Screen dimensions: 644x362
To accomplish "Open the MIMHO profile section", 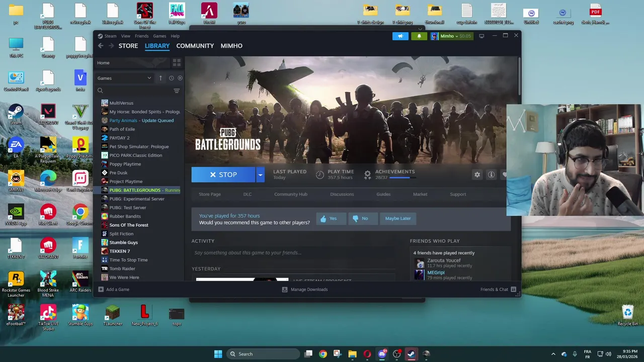I will pos(231,46).
